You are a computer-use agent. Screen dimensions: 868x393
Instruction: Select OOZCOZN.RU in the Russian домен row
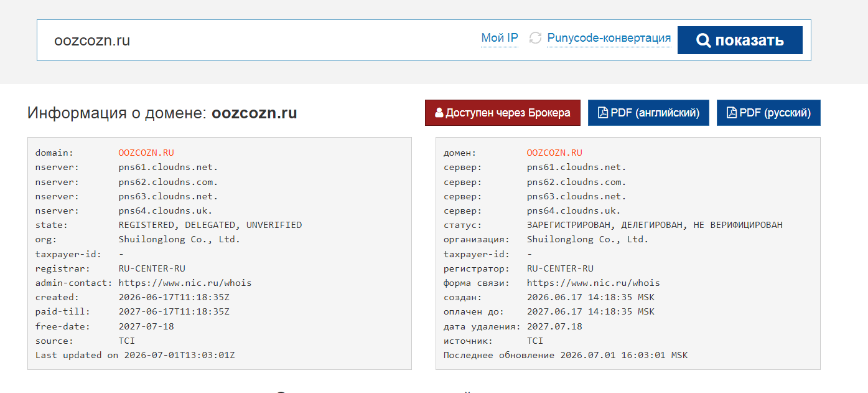pos(554,153)
